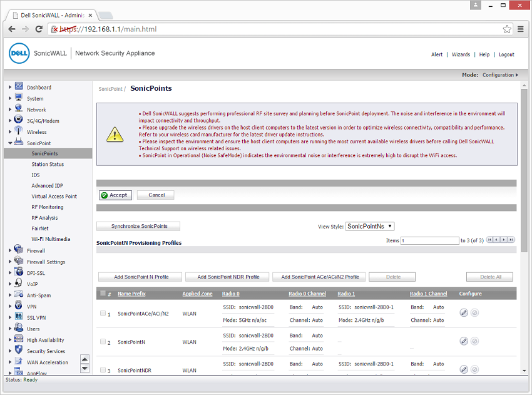Open Wi-Fi Multimedia submenu item
The image size is (532, 395).
point(51,239)
